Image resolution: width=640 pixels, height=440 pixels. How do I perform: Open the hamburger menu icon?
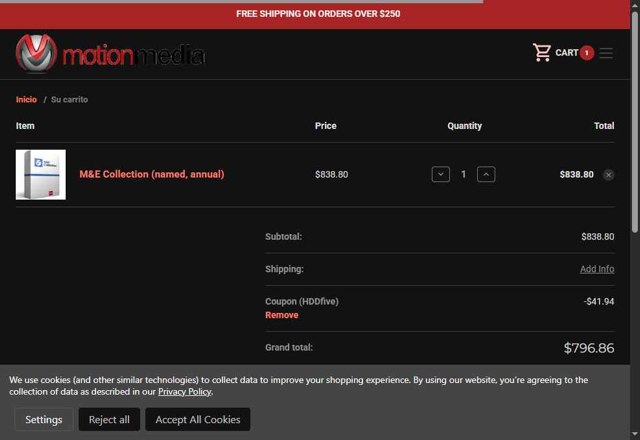point(607,53)
